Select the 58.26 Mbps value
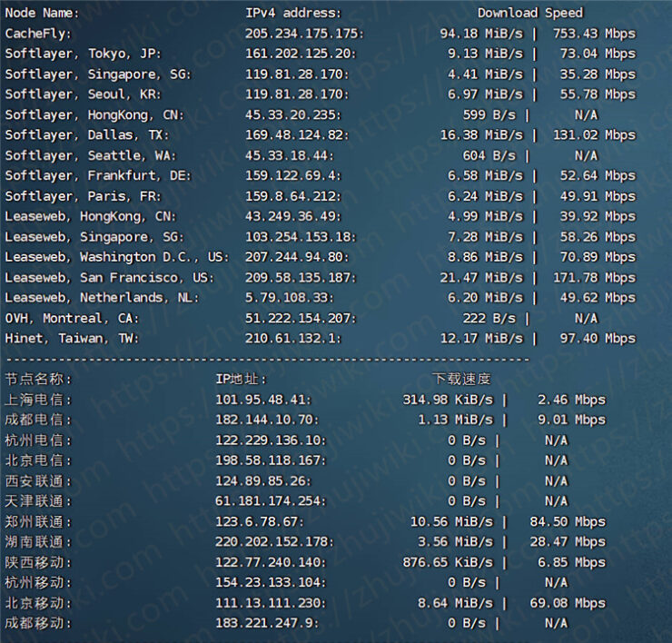The width and height of the screenshot is (672, 643). (598, 237)
